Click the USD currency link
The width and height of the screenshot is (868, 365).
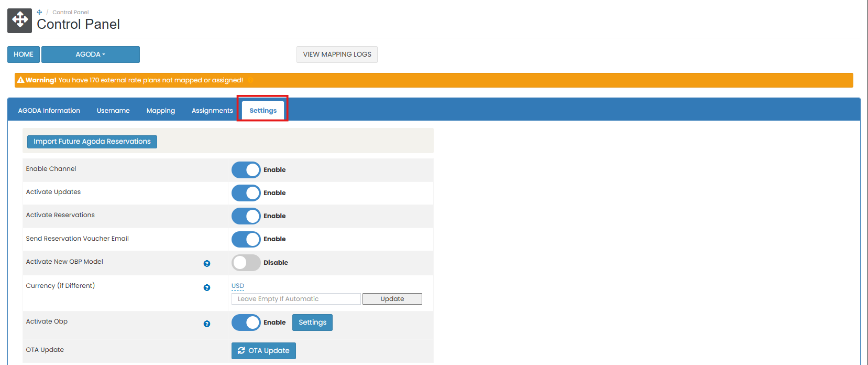[x=238, y=286]
